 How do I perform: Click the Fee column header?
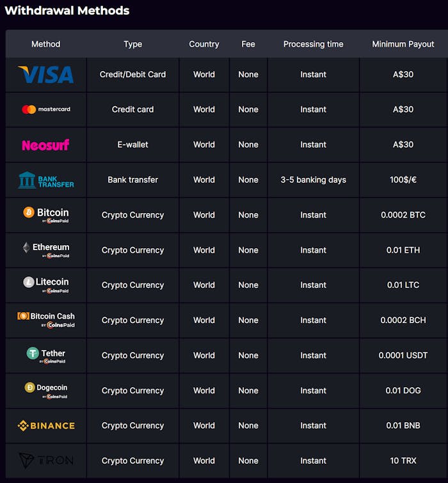(248, 44)
